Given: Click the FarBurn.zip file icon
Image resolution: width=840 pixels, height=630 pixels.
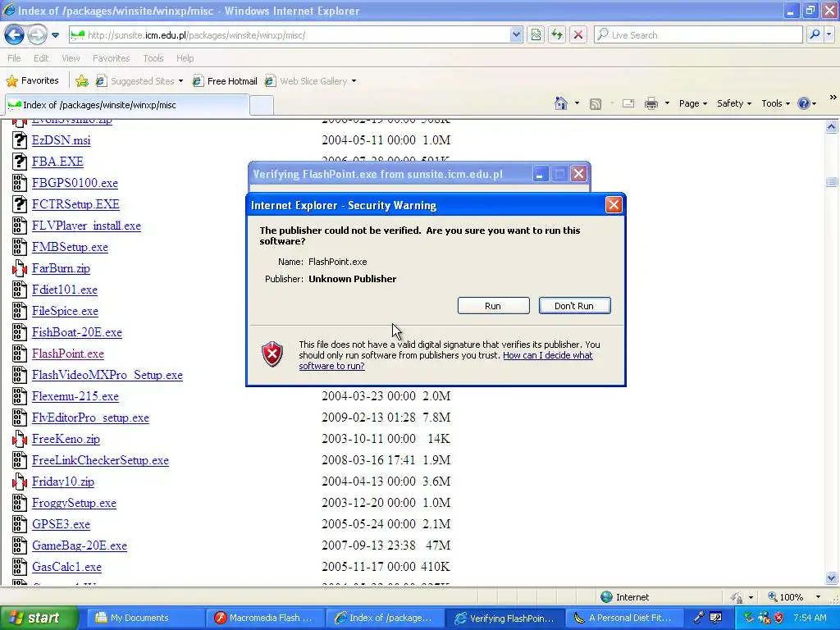Looking at the screenshot, I should coord(20,268).
